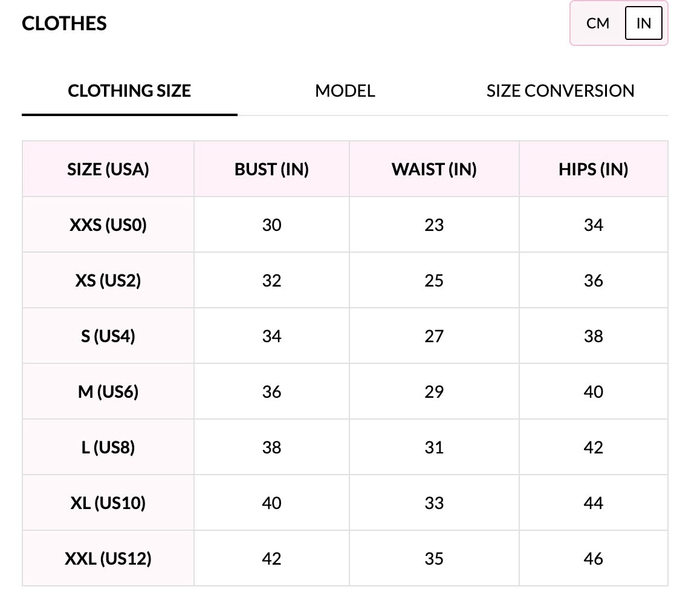Click bust value 36 for size M
Screen dimensions: 700x607
(271, 392)
